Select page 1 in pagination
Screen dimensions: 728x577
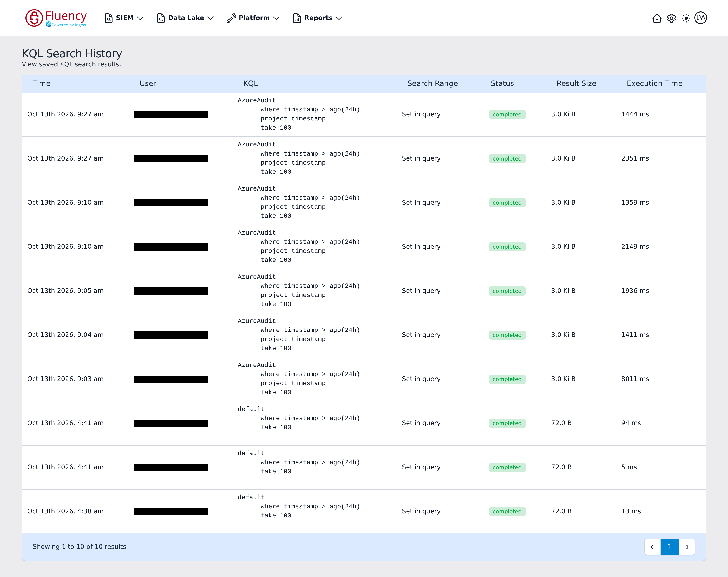(670, 547)
